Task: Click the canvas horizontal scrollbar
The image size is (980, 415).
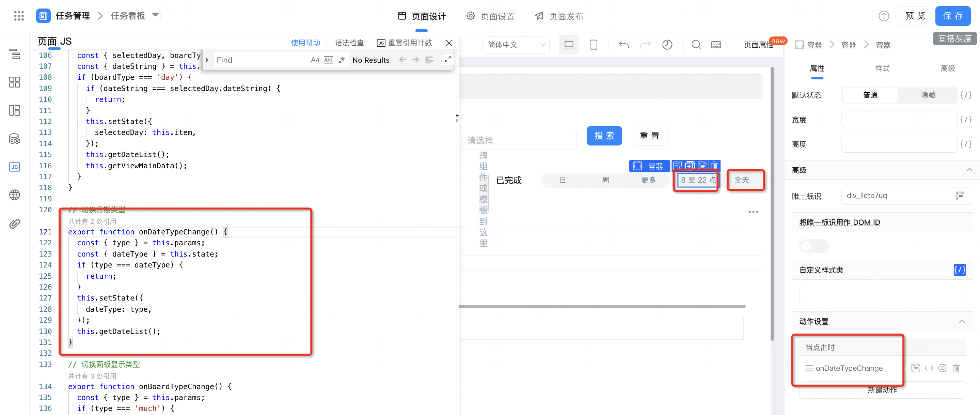Action: 602,306
